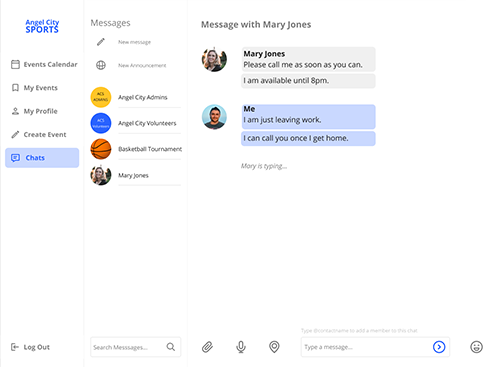
Task: Select the Chats sidebar item
Action: [42, 158]
